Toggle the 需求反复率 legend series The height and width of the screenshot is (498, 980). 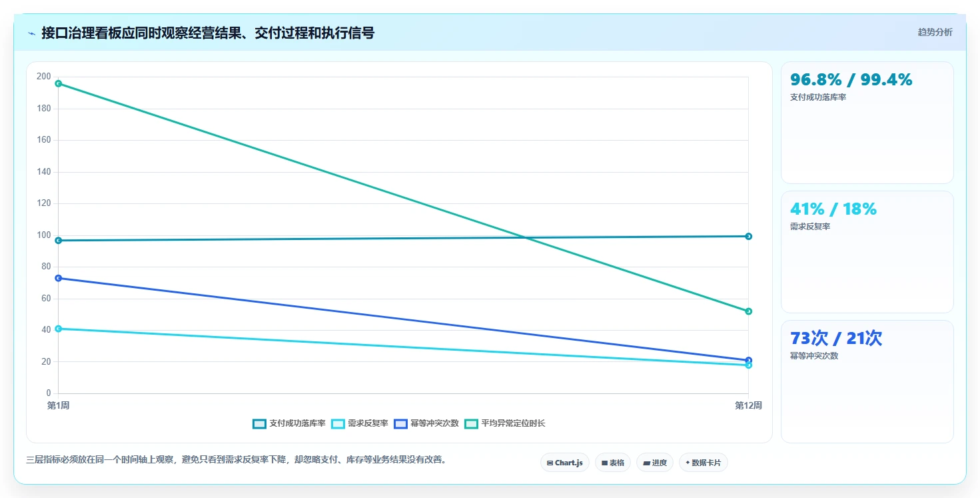[x=360, y=423]
